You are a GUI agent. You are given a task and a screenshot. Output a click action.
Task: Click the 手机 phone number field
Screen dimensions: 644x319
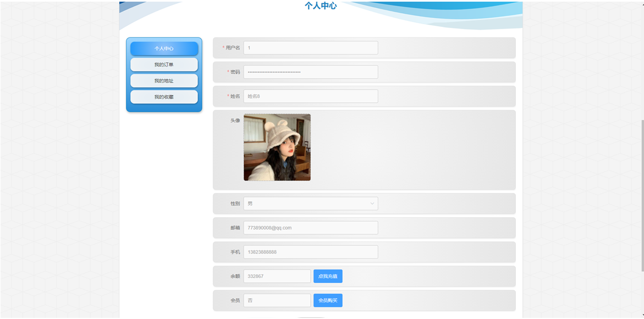coord(311,252)
